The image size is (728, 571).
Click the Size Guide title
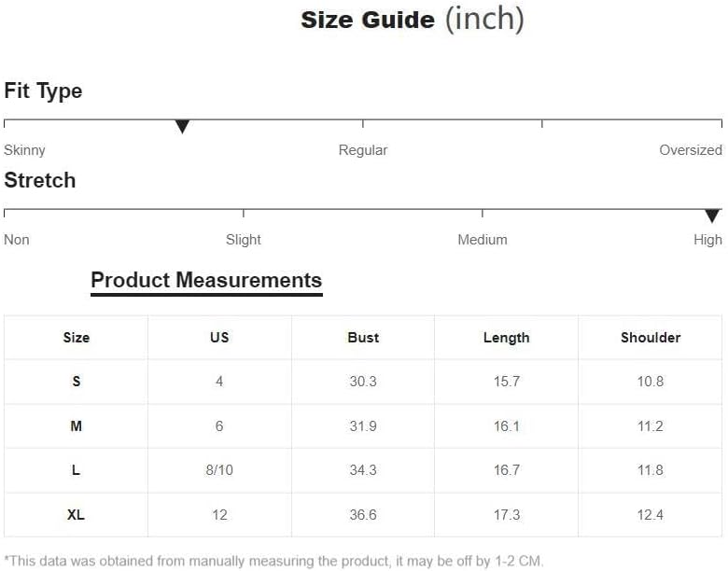pyautogui.click(x=413, y=20)
